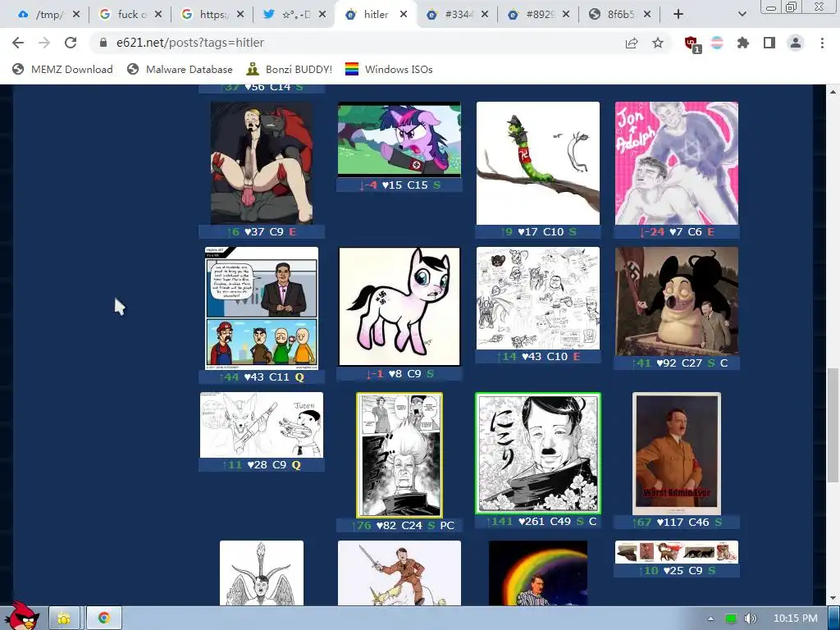Screen dimensions: 840x630
Task: Open the caterpillar thumbnail scored ♥17 C10
Action: (x=538, y=163)
